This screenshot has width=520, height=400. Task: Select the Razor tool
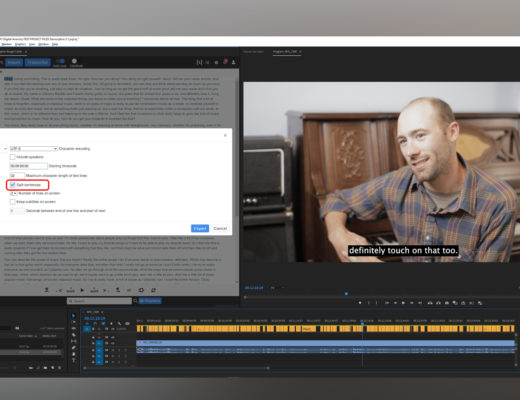click(74, 335)
